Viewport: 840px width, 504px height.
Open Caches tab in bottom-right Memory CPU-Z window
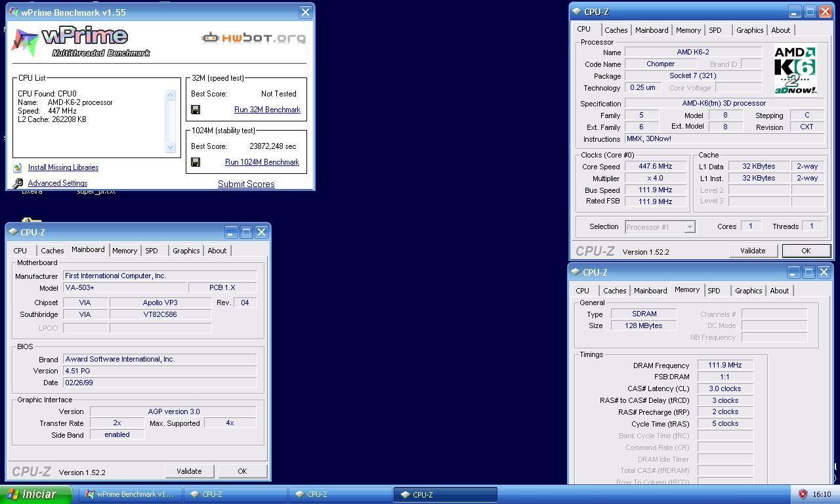[x=614, y=291]
